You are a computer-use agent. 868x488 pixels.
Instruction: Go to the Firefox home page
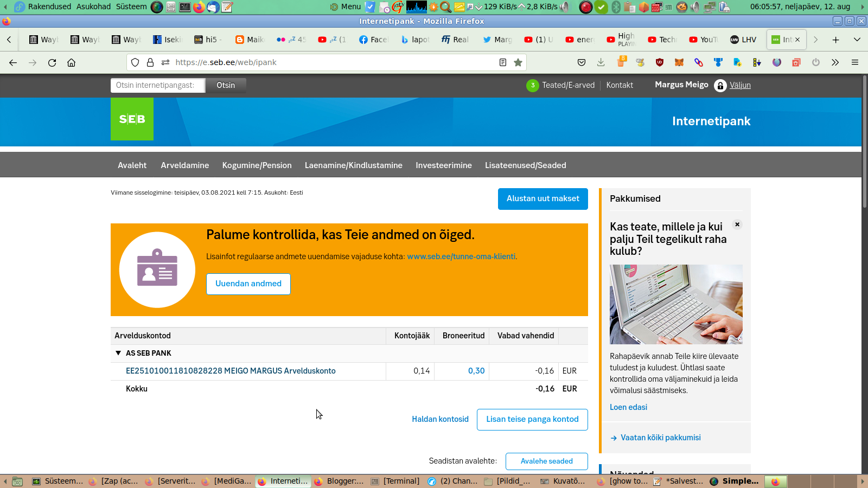pos(71,62)
